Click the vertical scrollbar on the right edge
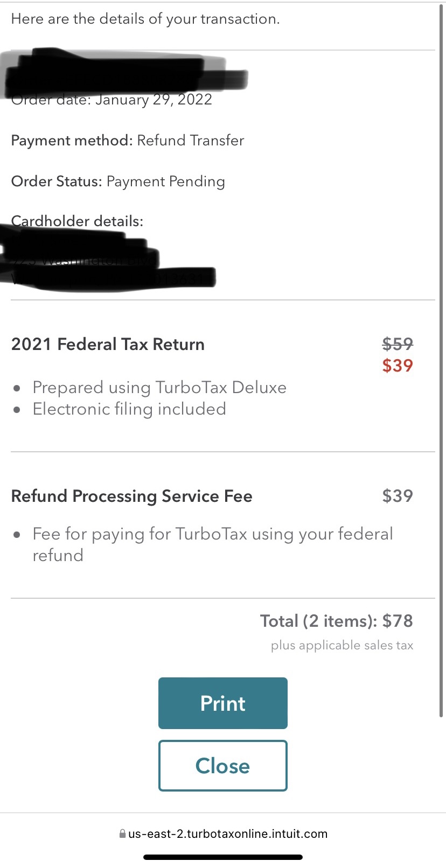The image size is (446, 868). coord(442,361)
